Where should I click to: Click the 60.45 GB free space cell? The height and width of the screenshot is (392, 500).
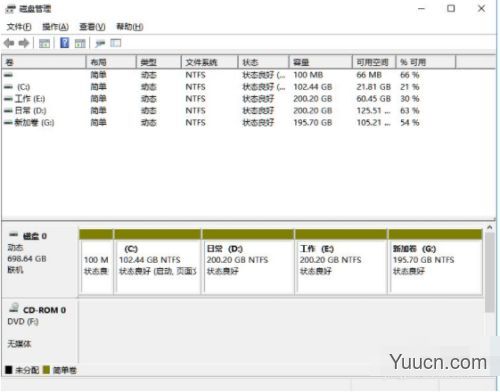pyautogui.click(x=373, y=99)
